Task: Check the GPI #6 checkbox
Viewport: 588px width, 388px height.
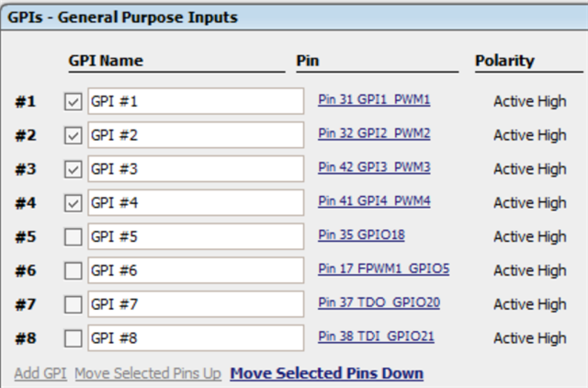Action: (x=73, y=271)
